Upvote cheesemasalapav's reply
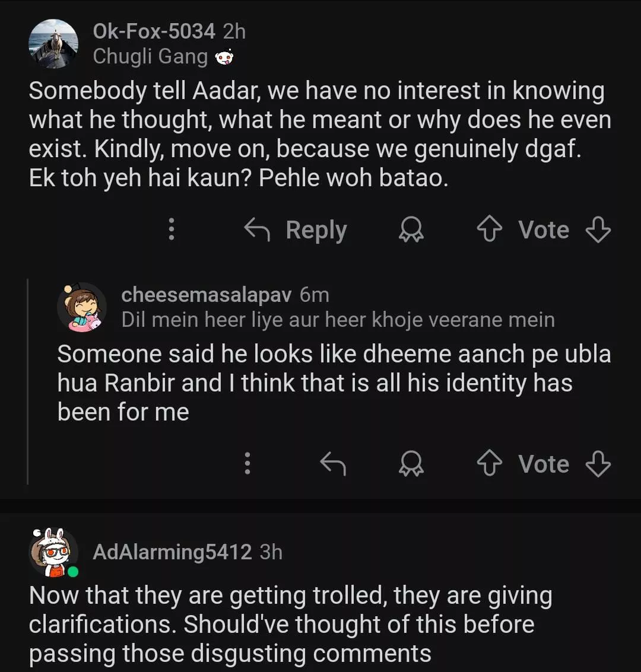641x672 pixels. click(x=489, y=464)
